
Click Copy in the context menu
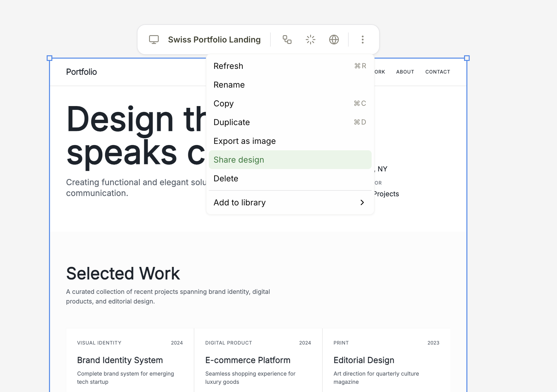pos(223,103)
